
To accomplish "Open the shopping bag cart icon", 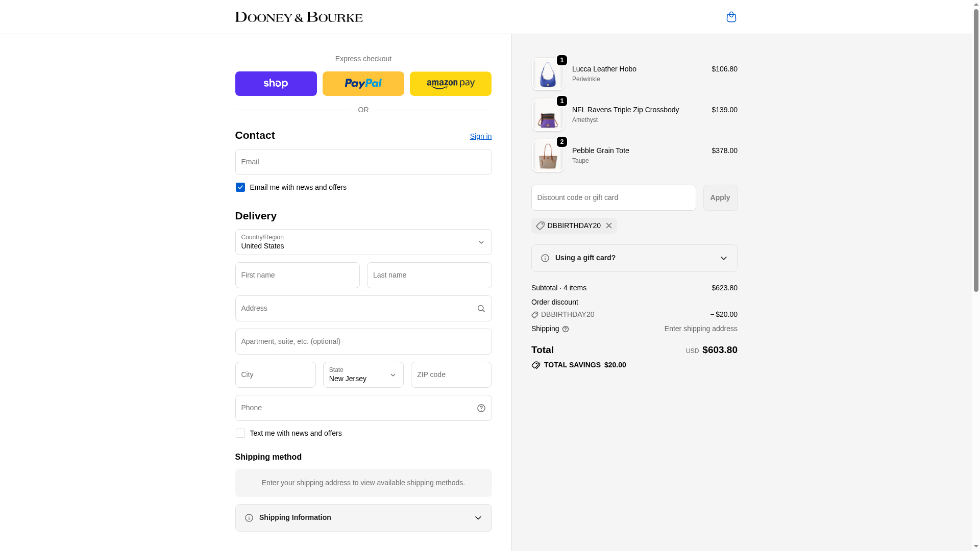I will pos(731,17).
